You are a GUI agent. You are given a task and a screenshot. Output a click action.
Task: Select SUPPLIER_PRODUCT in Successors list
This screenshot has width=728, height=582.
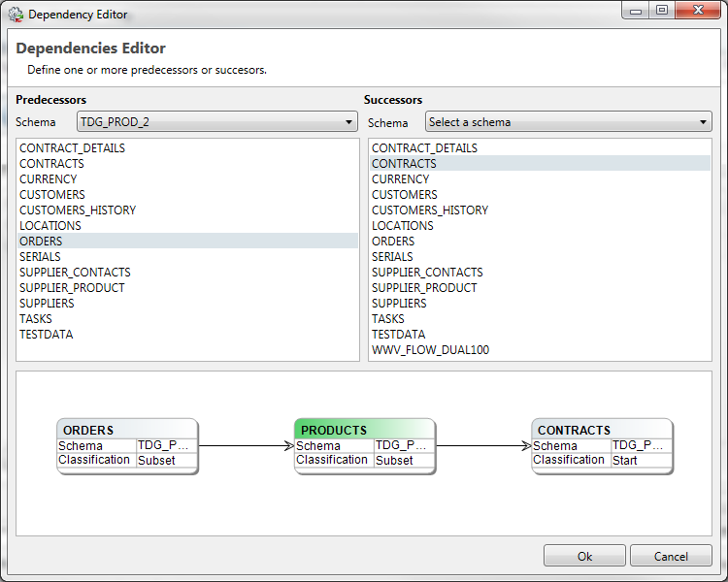click(x=424, y=288)
